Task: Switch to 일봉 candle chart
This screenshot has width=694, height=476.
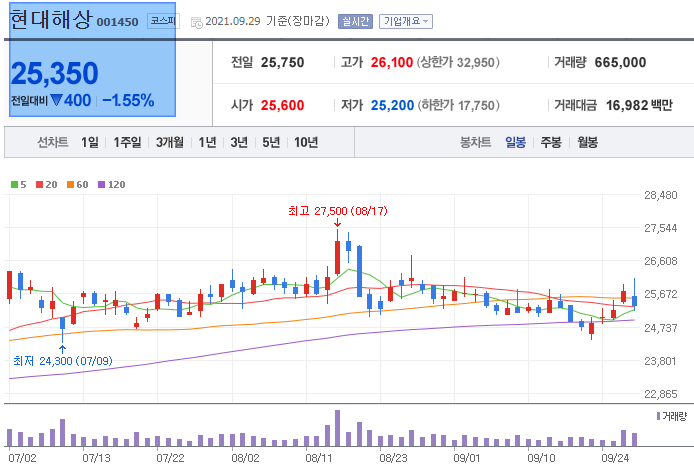Action: tap(516, 142)
